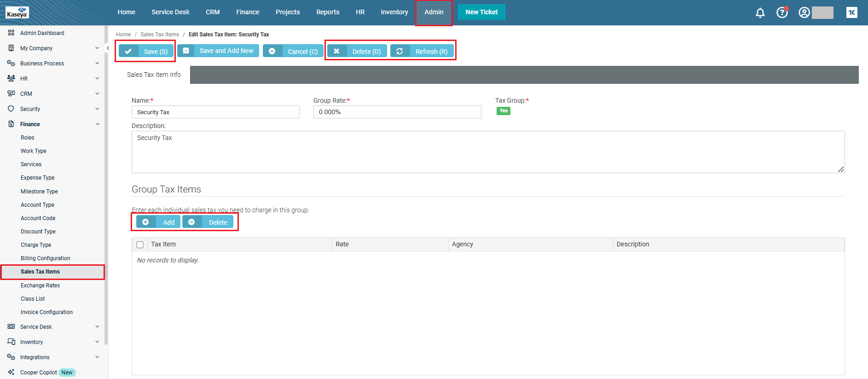Viewport: 868px width, 379px height.
Task: Click the New Ticket button
Action: 481,12
